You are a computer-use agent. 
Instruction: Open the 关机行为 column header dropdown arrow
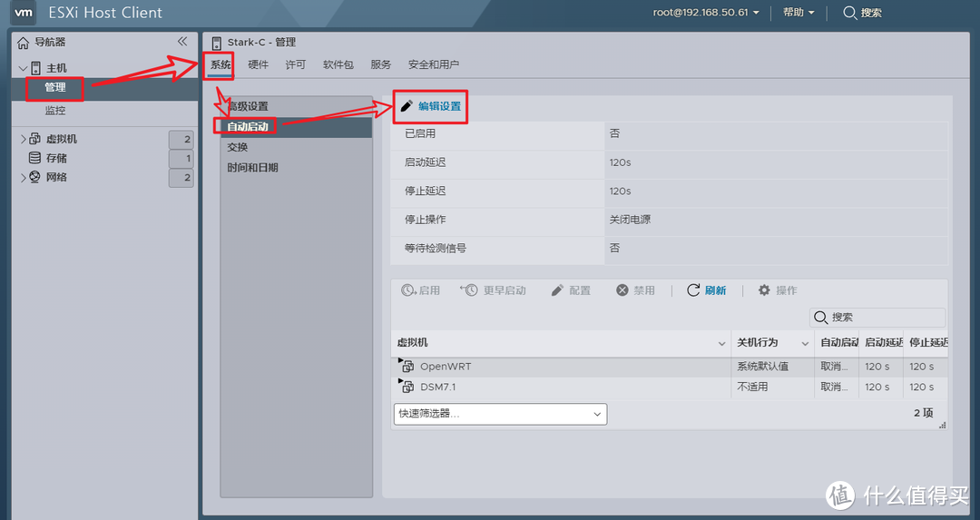(x=805, y=343)
